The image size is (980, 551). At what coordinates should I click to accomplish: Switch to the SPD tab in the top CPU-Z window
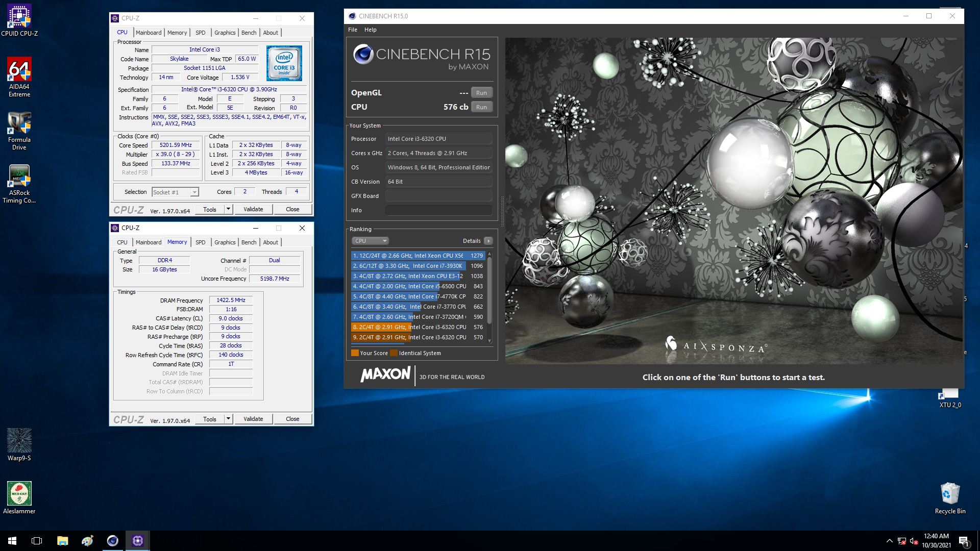200,33
